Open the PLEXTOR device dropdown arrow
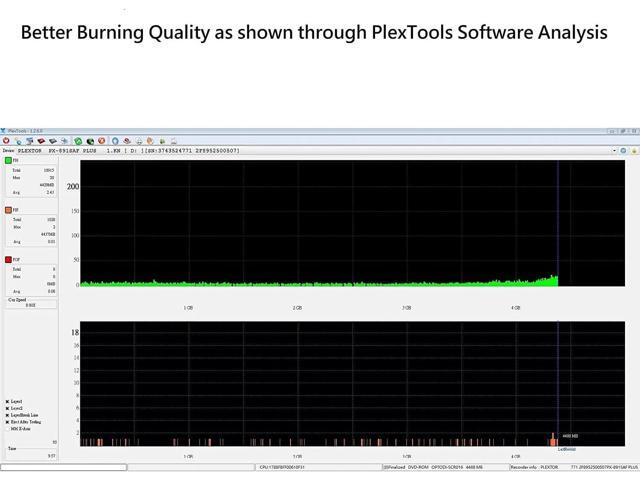 [x=614, y=151]
